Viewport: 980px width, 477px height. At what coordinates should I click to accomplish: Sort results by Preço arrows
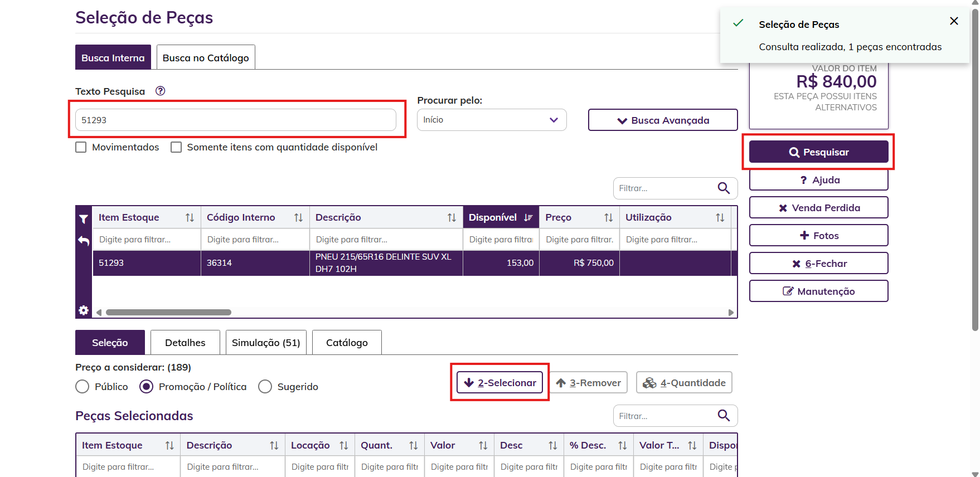[x=608, y=218]
